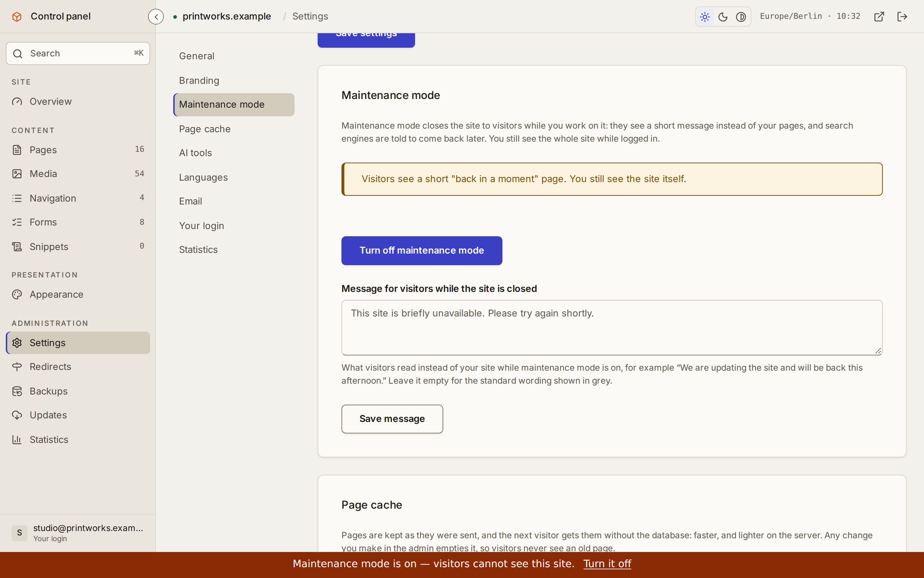Open studio@printworks account login
This screenshot has height=578, width=924.
click(78, 533)
